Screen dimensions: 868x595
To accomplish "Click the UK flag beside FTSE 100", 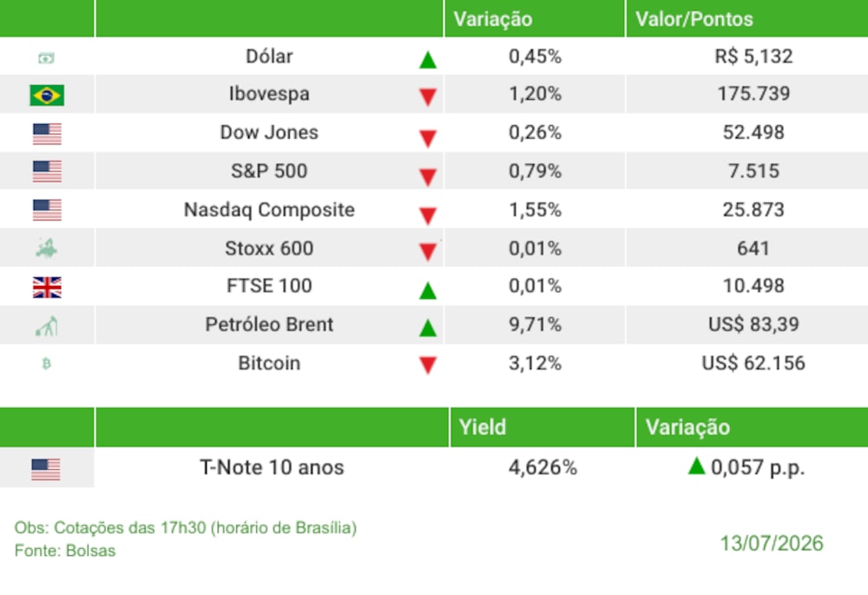I will pyautogui.click(x=47, y=288).
